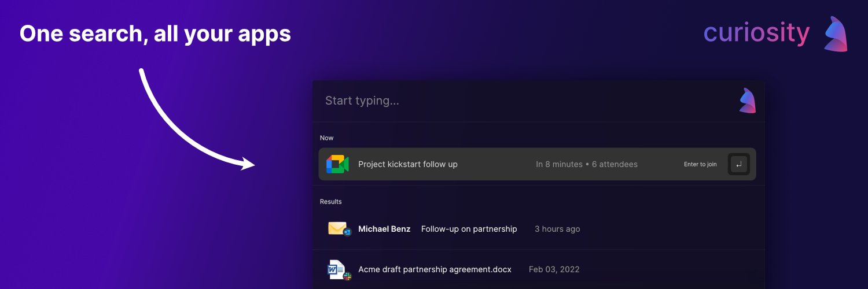Click the Google Meet icon for Project kickstart
The width and height of the screenshot is (868, 289).
[x=337, y=164]
